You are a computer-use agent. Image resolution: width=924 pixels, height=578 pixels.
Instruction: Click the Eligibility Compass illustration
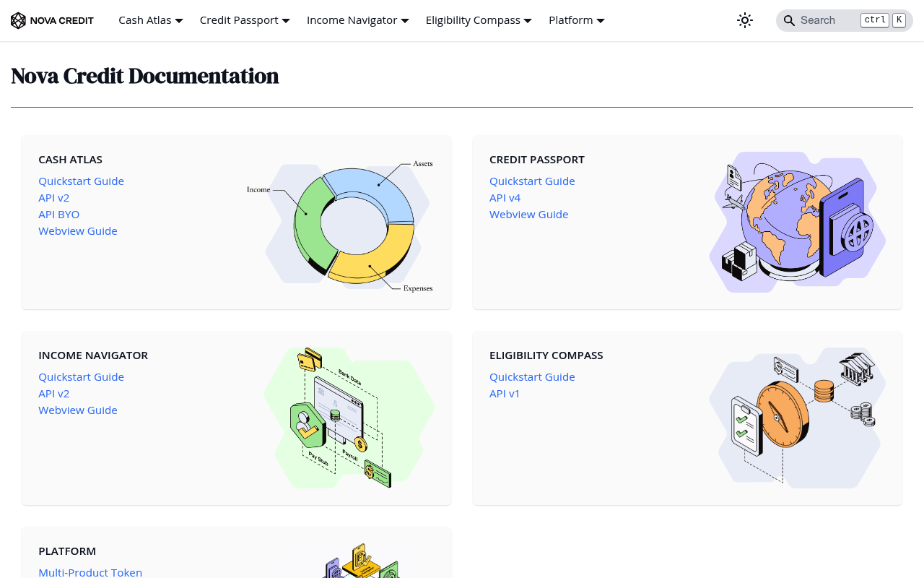(x=798, y=418)
